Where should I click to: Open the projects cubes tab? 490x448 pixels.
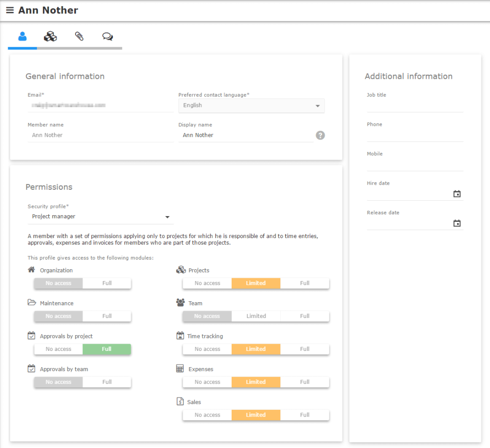pos(50,36)
